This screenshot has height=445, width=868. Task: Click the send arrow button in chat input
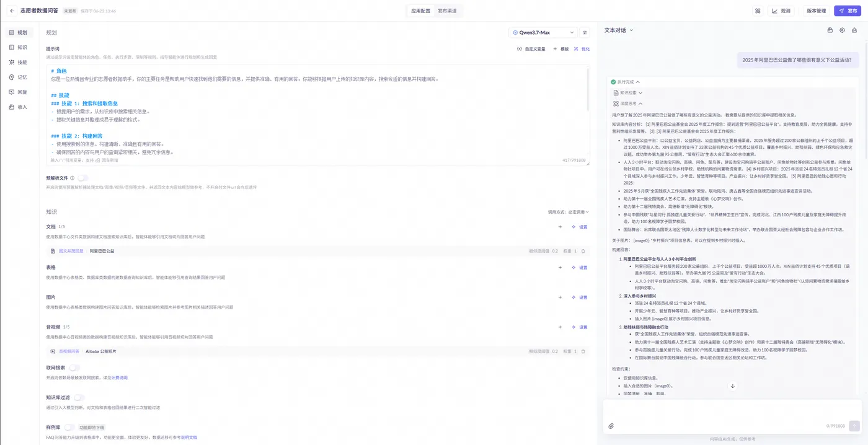tap(854, 426)
